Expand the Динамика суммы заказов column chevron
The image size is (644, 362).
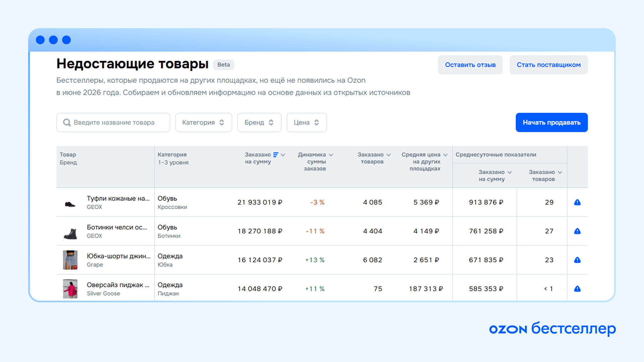click(x=331, y=155)
